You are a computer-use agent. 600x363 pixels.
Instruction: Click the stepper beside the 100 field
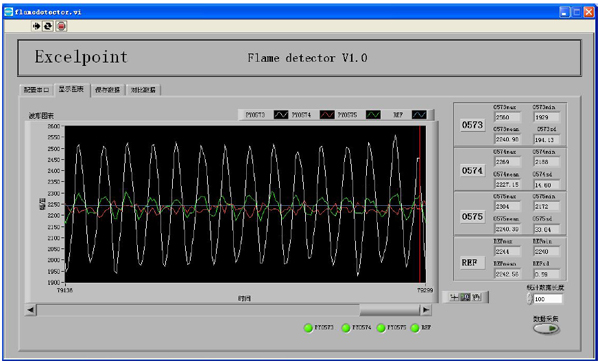click(529, 299)
